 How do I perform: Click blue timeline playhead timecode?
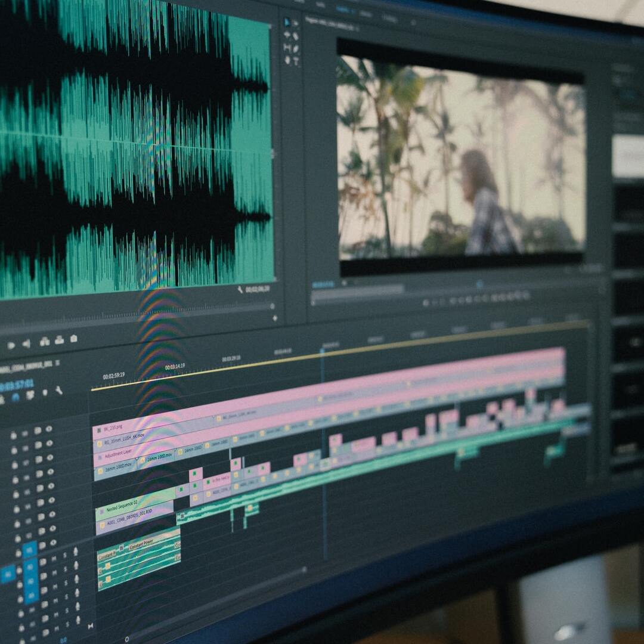[x=16, y=385]
